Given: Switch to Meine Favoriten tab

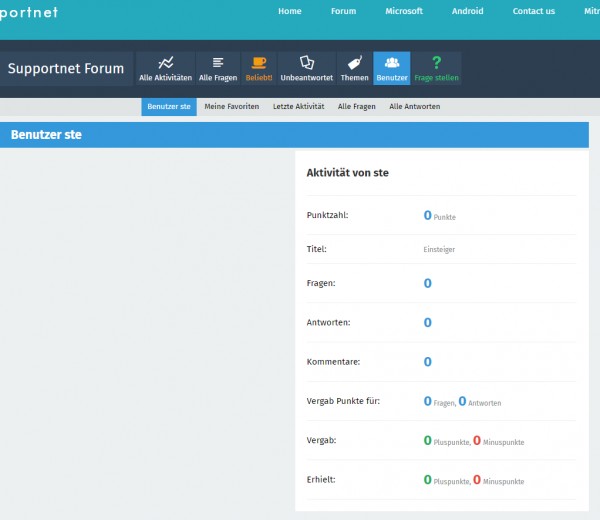Looking at the screenshot, I should (231, 106).
